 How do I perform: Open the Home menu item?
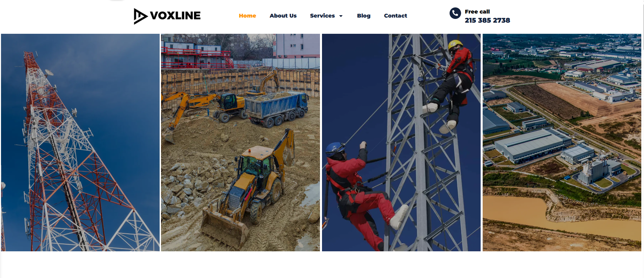[x=247, y=16]
